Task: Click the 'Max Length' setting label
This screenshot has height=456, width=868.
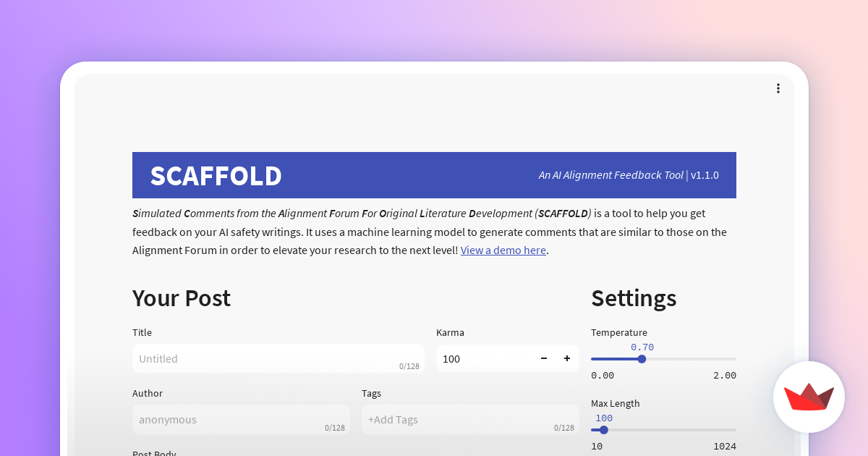Action: coord(616,403)
